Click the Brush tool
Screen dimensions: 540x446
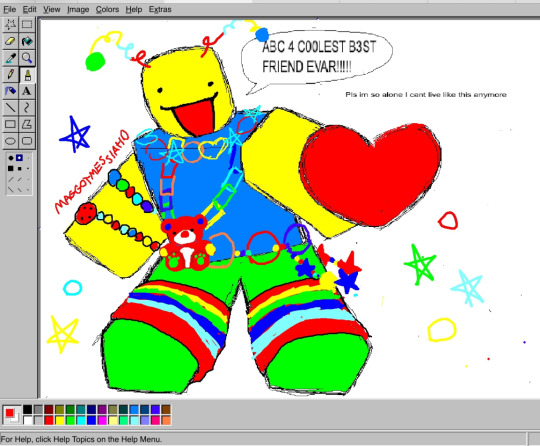coord(27,74)
